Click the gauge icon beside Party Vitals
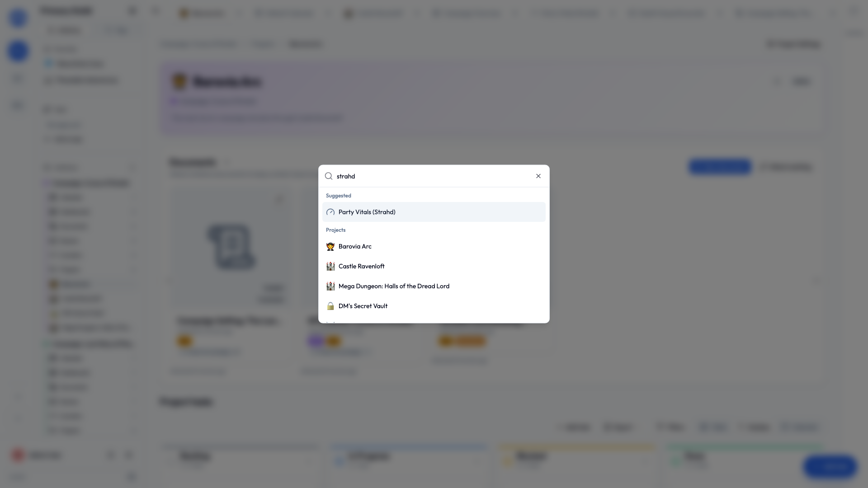The height and width of the screenshot is (488, 868). coord(330,212)
